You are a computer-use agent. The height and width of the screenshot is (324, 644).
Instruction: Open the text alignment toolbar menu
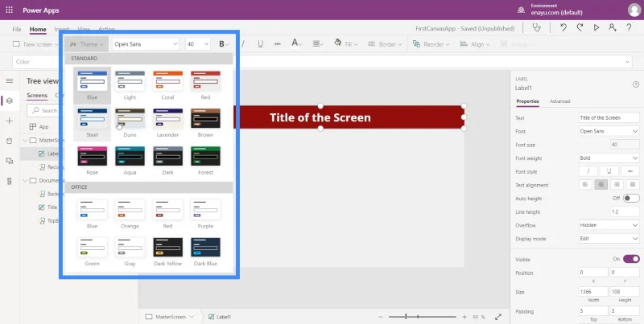pyautogui.click(x=318, y=44)
